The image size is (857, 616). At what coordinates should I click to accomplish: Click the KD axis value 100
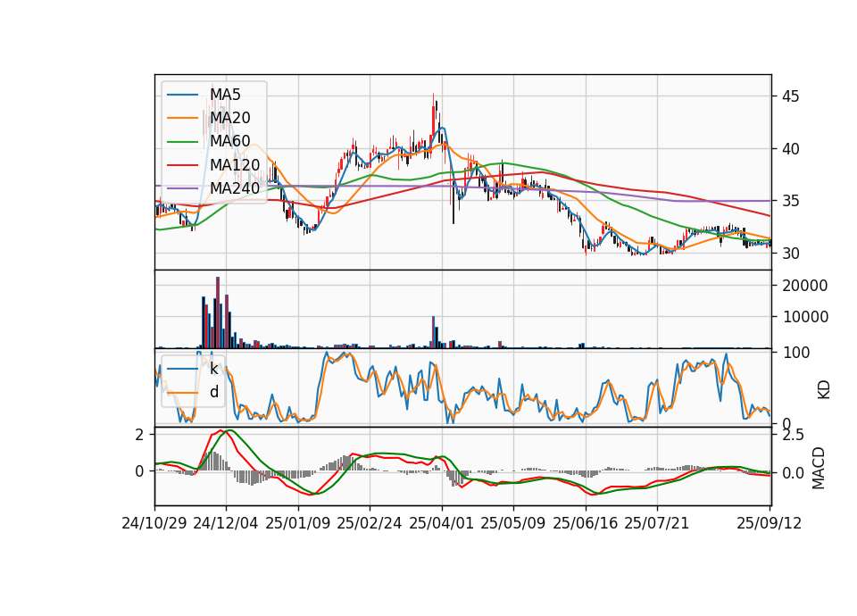click(795, 353)
